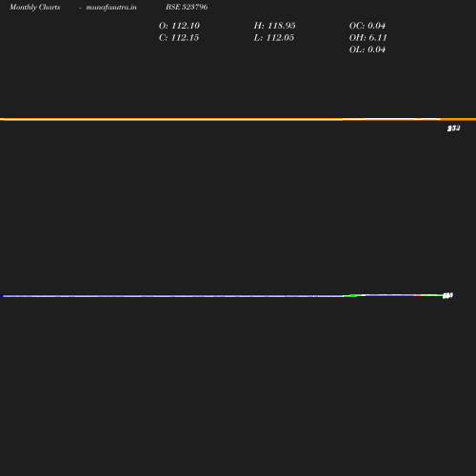This screenshot has width=476, height=476.
Task: Select the BSE 523796 stock code label
Action: (187, 7)
